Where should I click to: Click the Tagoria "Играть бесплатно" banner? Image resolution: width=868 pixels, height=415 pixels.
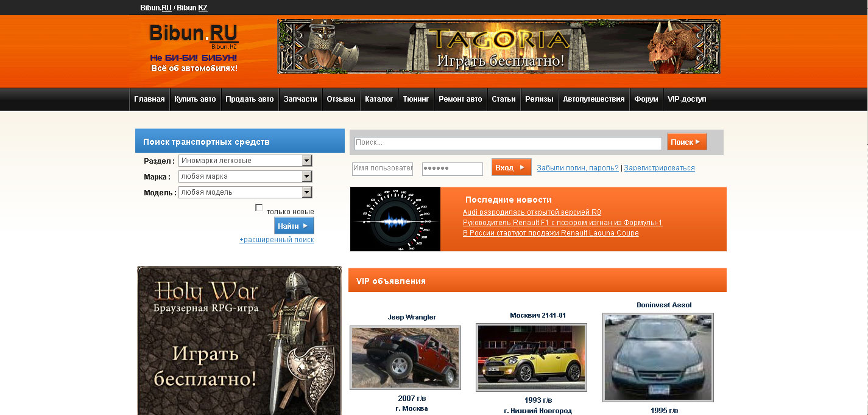(499, 46)
